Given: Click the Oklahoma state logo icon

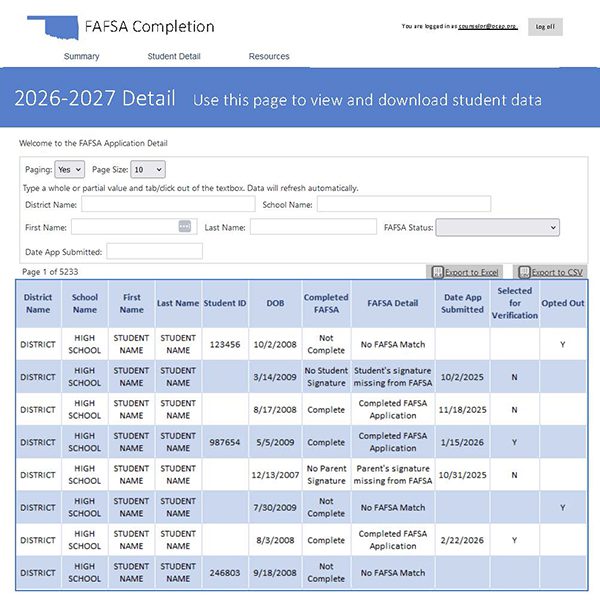Looking at the screenshot, I should point(52,27).
